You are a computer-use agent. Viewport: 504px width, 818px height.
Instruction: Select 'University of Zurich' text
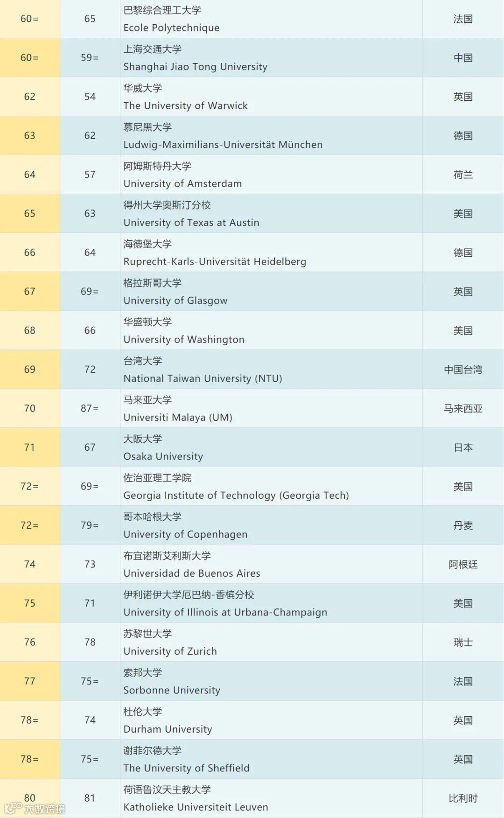pos(170,651)
